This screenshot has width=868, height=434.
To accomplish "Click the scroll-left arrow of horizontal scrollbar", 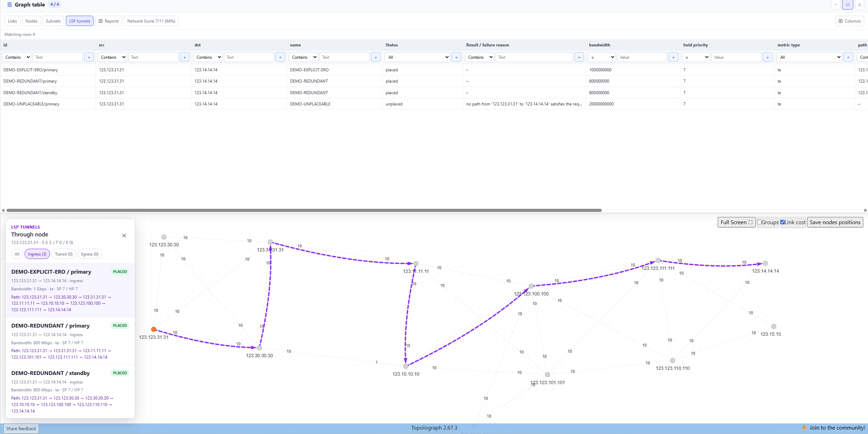I will click(x=3, y=210).
